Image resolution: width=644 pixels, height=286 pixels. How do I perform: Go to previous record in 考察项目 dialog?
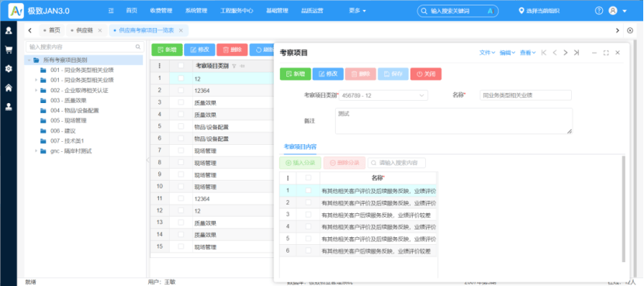click(555, 53)
